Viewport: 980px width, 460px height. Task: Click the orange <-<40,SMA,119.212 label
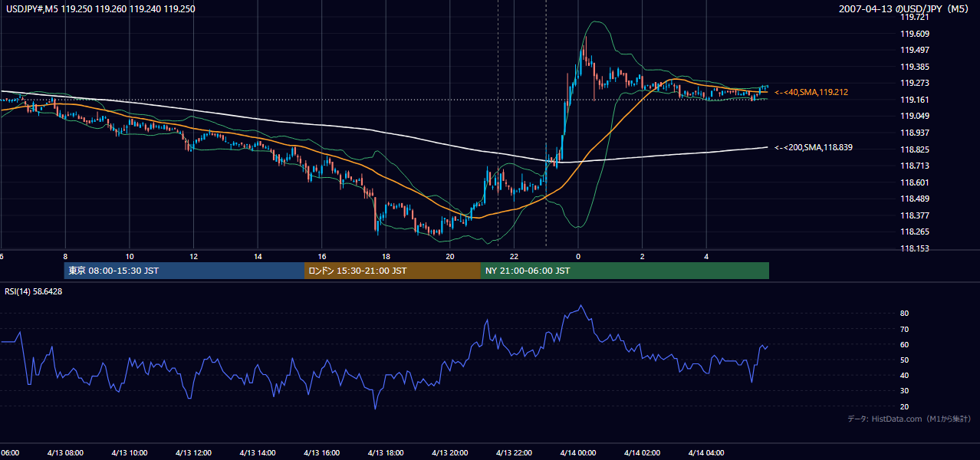click(x=811, y=92)
